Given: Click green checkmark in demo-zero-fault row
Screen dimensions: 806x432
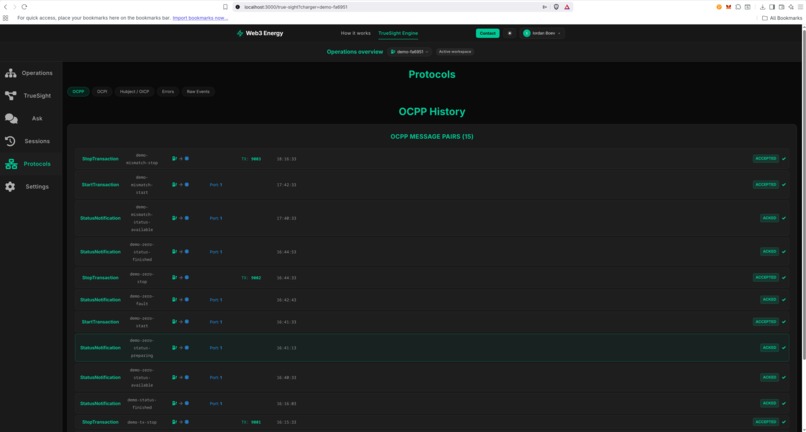Looking at the screenshot, I should click(x=784, y=299).
